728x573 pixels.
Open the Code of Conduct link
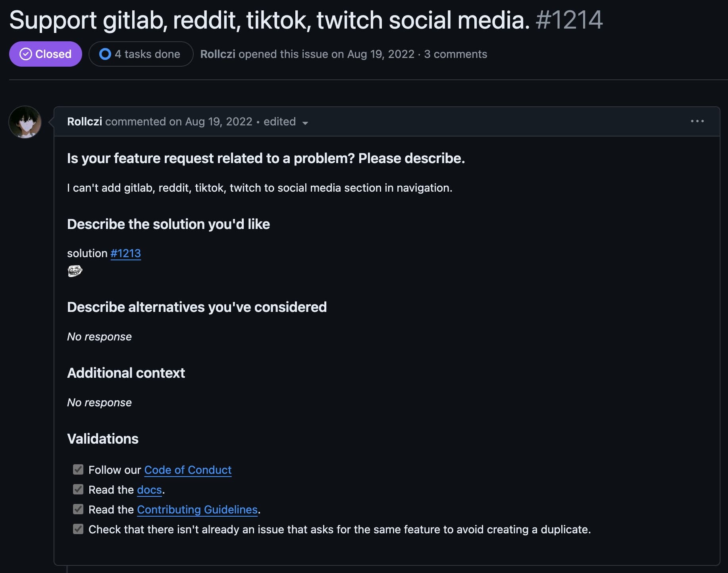[x=188, y=470]
